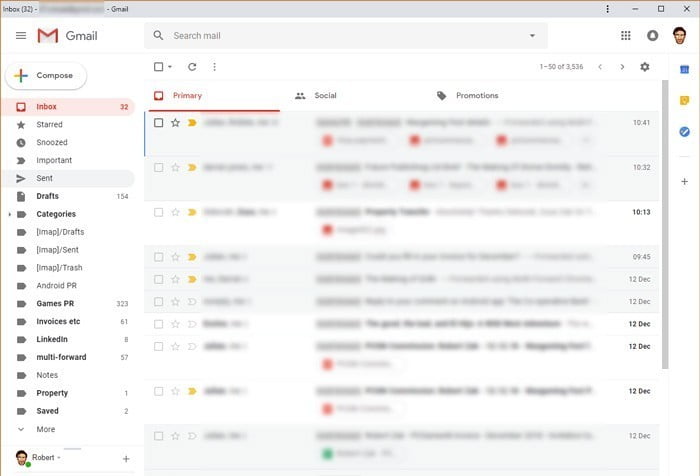
Task: Star the 09:45 email
Action: tap(175, 257)
